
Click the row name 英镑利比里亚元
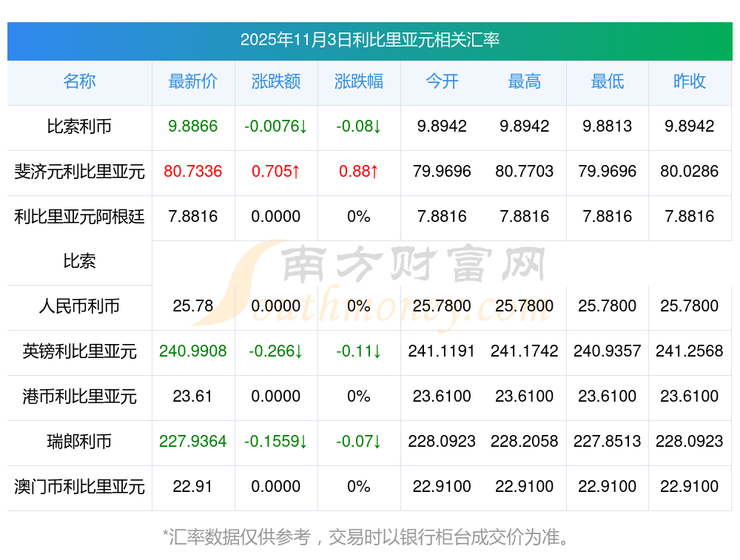tap(79, 351)
